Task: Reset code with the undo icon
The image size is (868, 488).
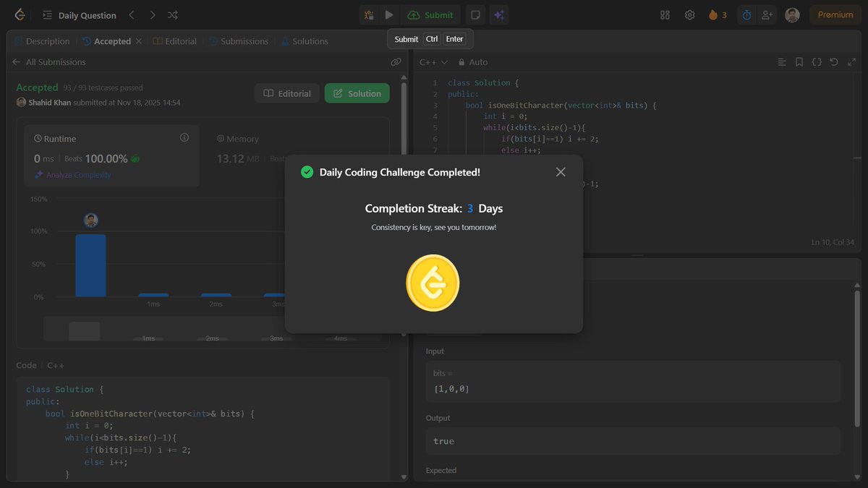Action: pos(834,62)
